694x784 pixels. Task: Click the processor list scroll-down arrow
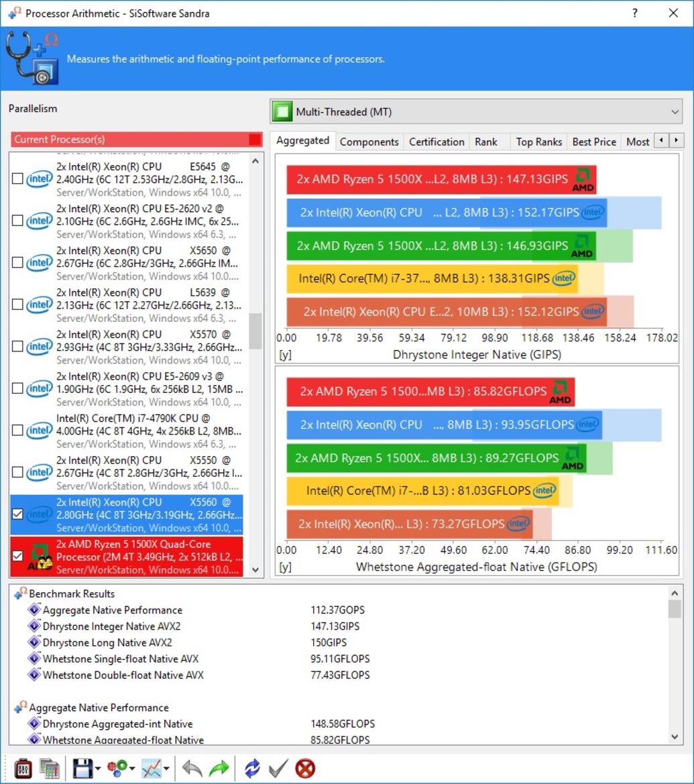(255, 569)
